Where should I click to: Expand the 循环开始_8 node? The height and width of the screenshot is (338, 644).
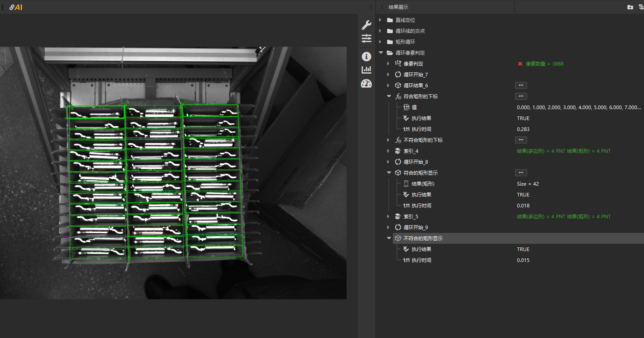(x=388, y=162)
